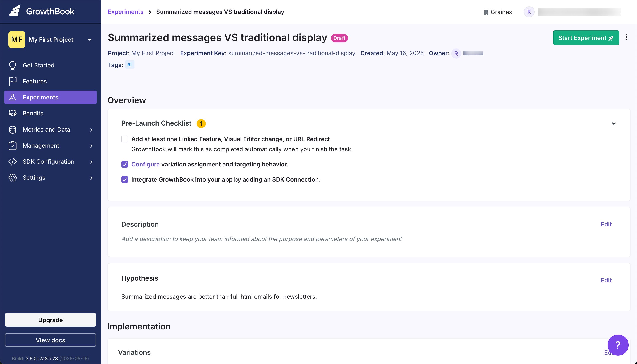Image resolution: width=637 pixels, height=364 pixels.
Task: Click the ai tag
Action: coord(130,64)
